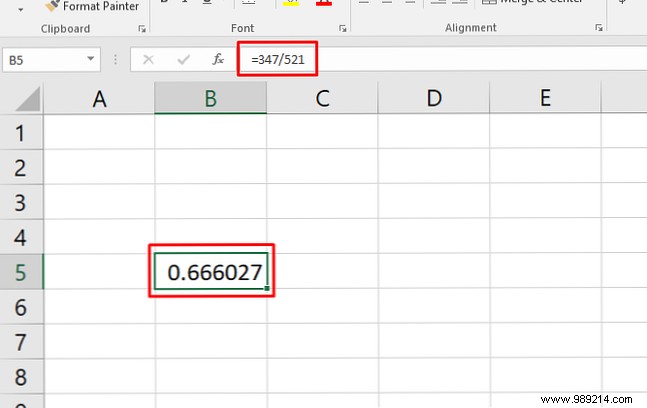Viewport: 647px width, 408px height.
Task: Expand the Name Box dropdown arrow
Action: [91, 59]
